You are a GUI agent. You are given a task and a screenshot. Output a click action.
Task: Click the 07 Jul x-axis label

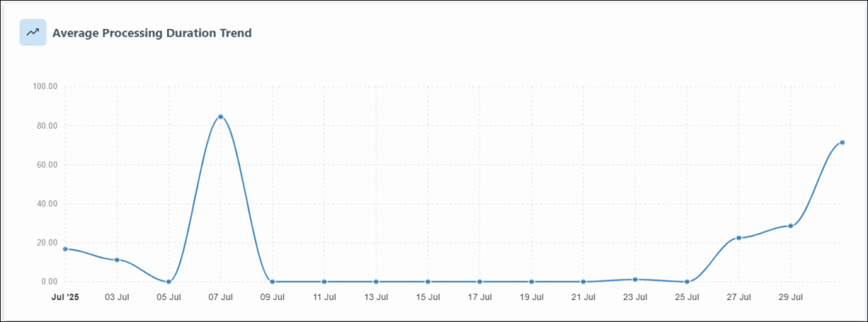[220, 297]
